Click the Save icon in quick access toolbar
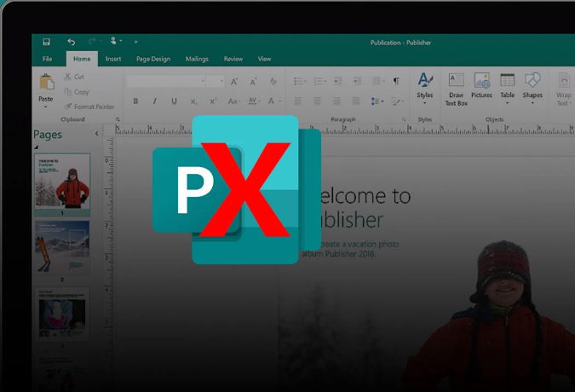Viewport: 575px width, 392px height. pyautogui.click(x=46, y=42)
